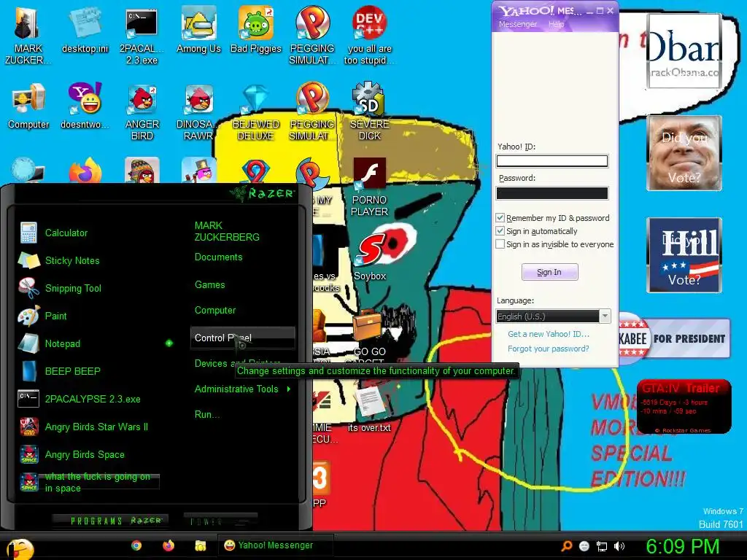
Task: Open File Explorer from the taskbar
Action: [200, 545]
